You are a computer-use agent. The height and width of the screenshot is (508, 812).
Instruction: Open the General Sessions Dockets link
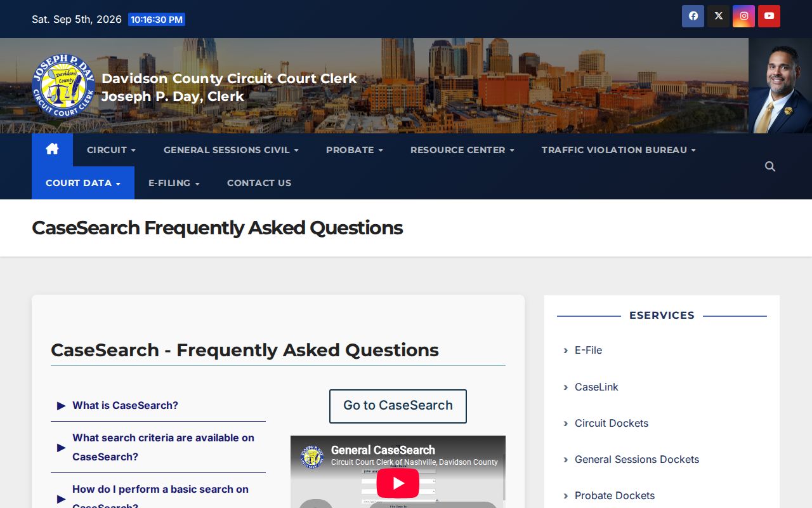637,459
